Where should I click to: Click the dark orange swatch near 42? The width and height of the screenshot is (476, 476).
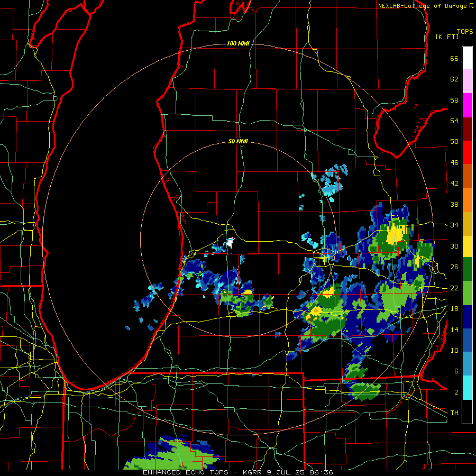point(467,176)
